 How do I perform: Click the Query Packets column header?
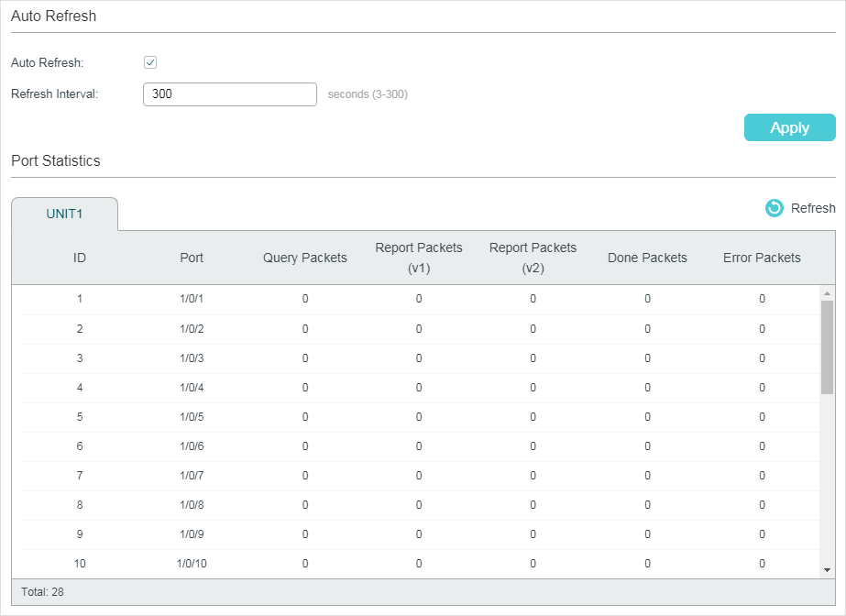pyautogui.click(x=305, y=258)
